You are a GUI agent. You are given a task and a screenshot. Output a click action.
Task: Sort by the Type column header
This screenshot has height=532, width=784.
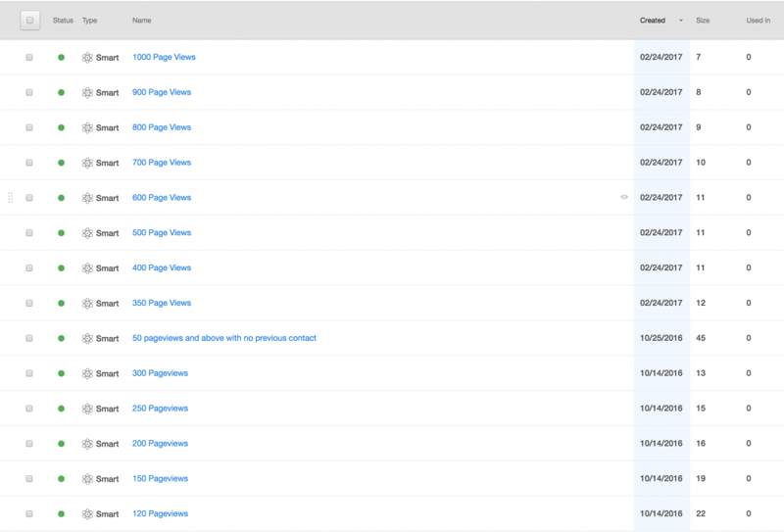point(89,21)
